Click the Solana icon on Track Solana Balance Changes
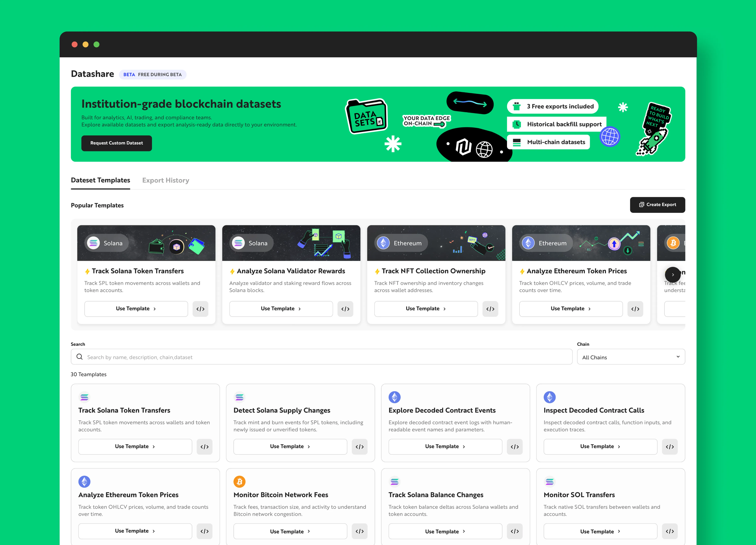This screenshot has width=756, height=545. (394, 482)
